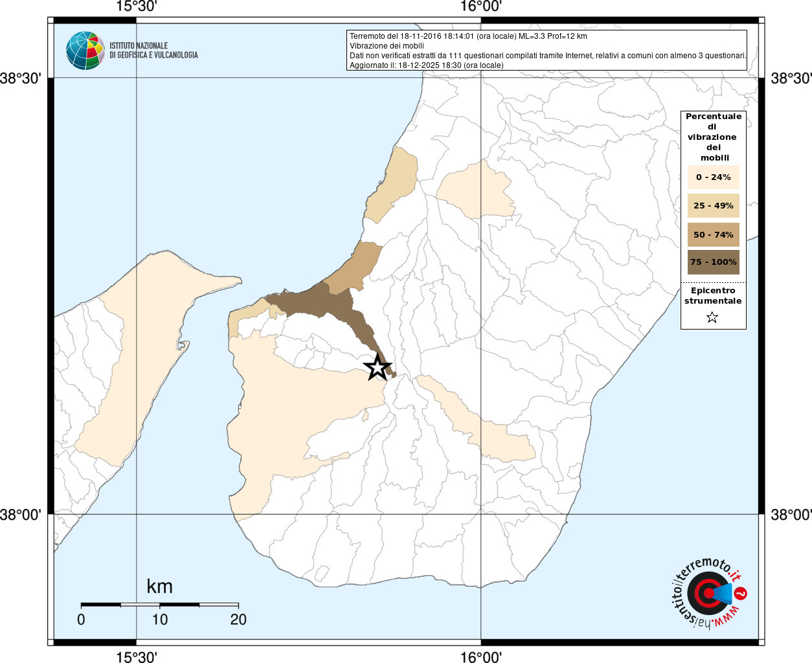Click the right 38°30' latitude label

[x=791, y=78]
